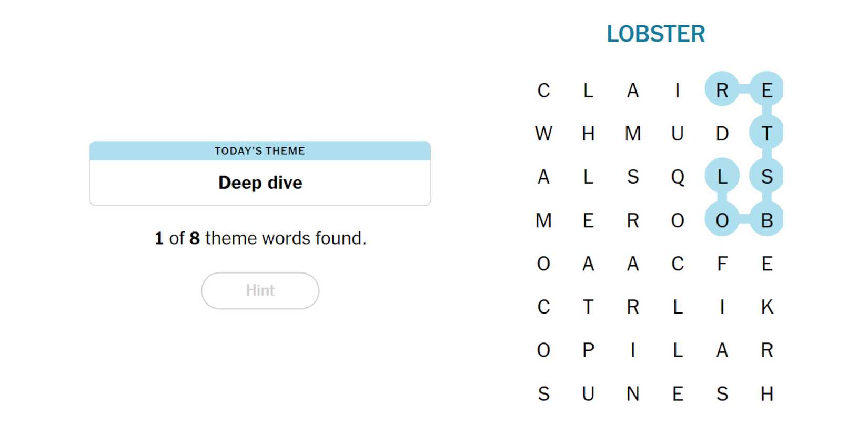Click the Hint button

[x=260, y=290]
